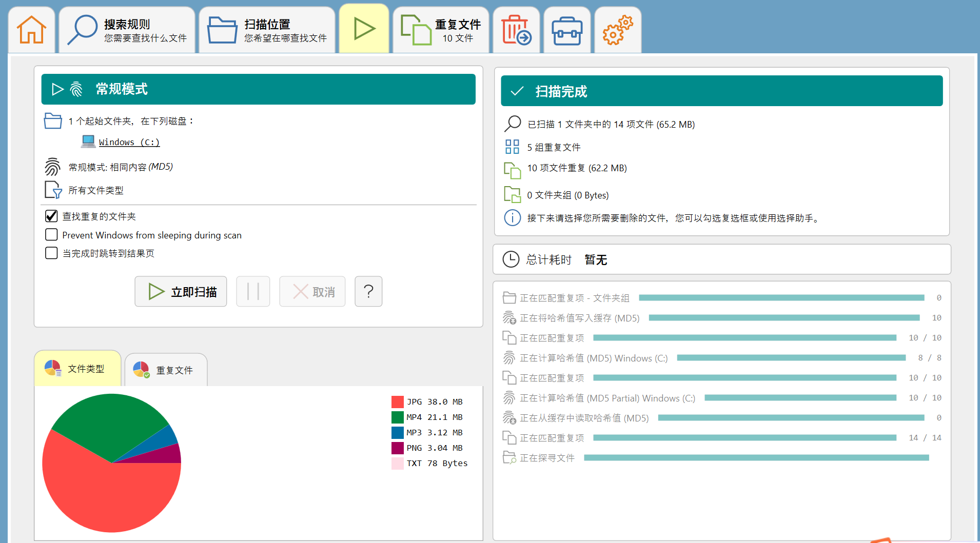
Task: Click the purple PNG legend swatch
Action: coord(398,448)
